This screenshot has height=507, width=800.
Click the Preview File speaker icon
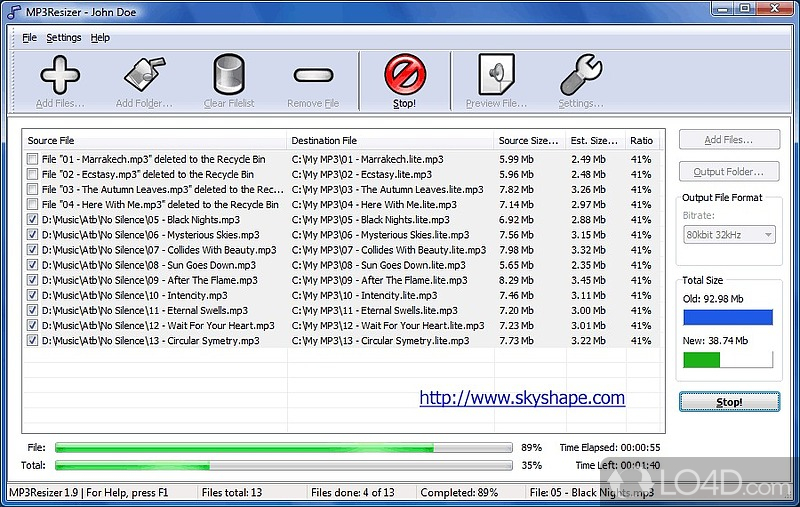pyautogui.click(x=496, y=76)
